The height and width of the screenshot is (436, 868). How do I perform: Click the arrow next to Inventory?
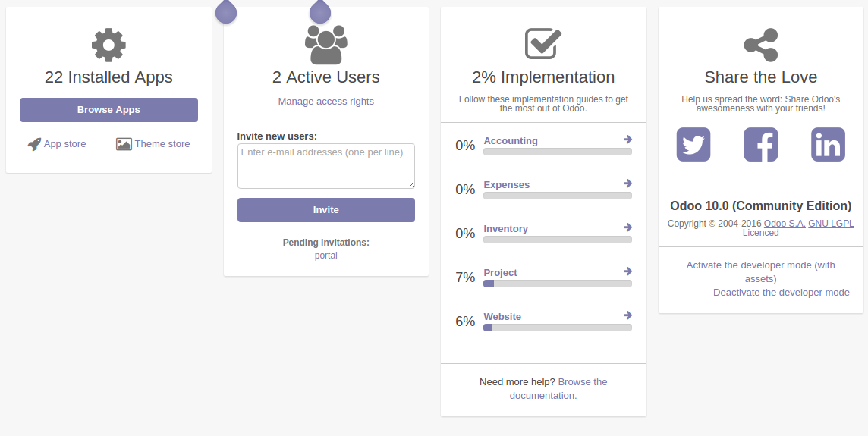tap(628, 227)
